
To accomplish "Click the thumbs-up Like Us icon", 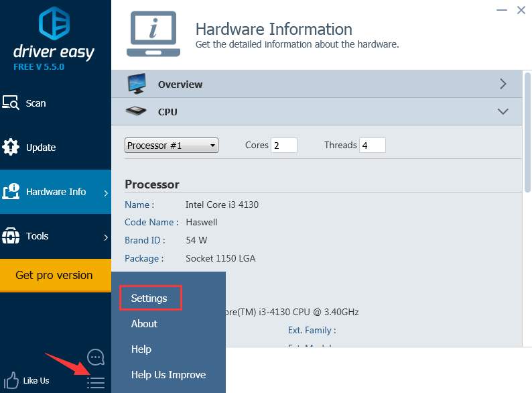I will coord(11,380).
